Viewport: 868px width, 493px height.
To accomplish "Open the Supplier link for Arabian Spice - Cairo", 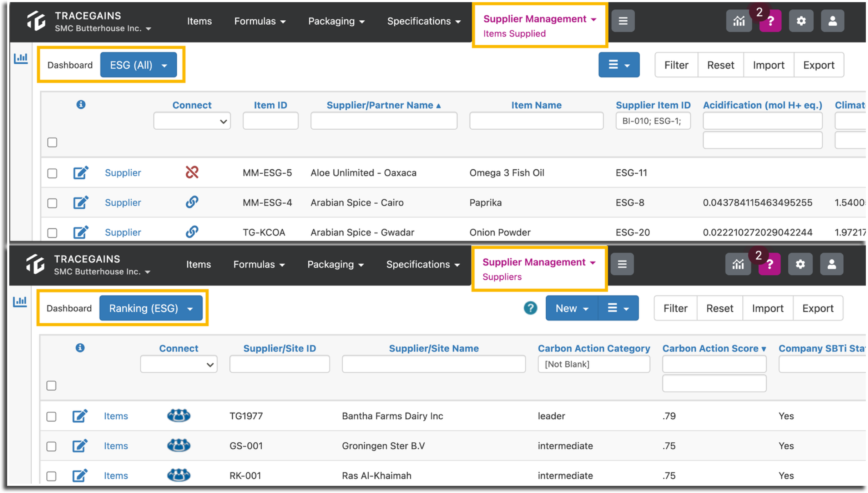I will [x=123, y=203].
